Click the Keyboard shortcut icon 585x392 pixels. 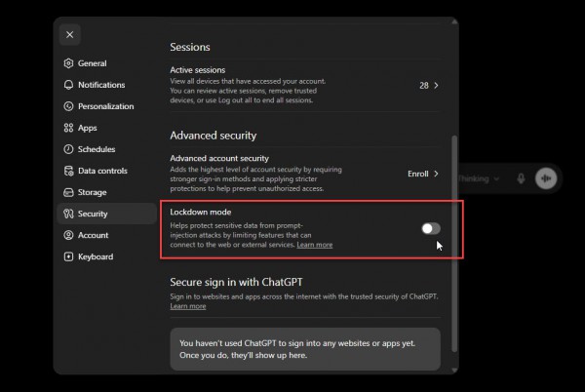pos(68,256)
